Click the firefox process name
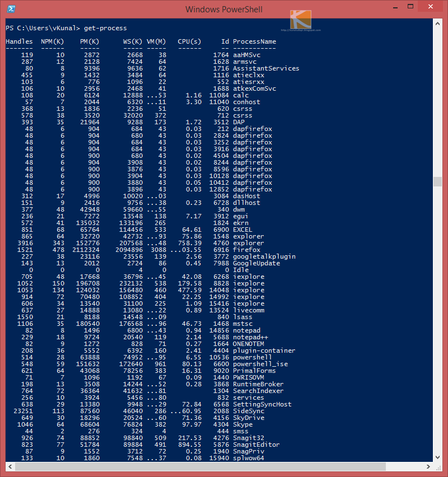Image resolution: width=448 pixels, height=477 pixels. click(x=246, y=250)
